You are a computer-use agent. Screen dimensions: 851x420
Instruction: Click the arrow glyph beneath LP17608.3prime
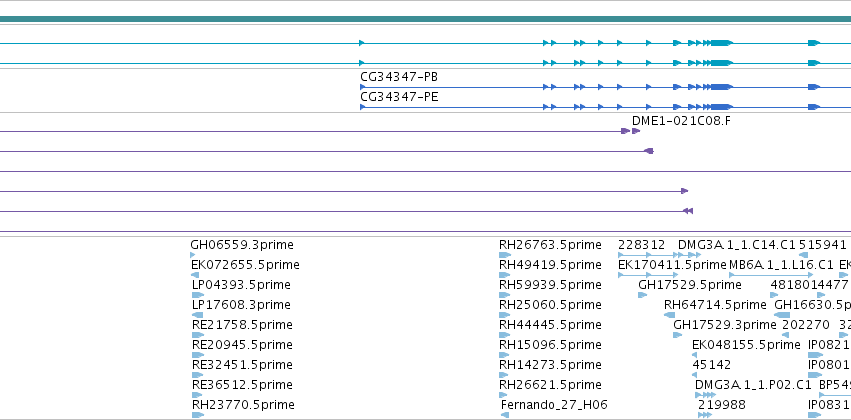[x=198, y=315]
